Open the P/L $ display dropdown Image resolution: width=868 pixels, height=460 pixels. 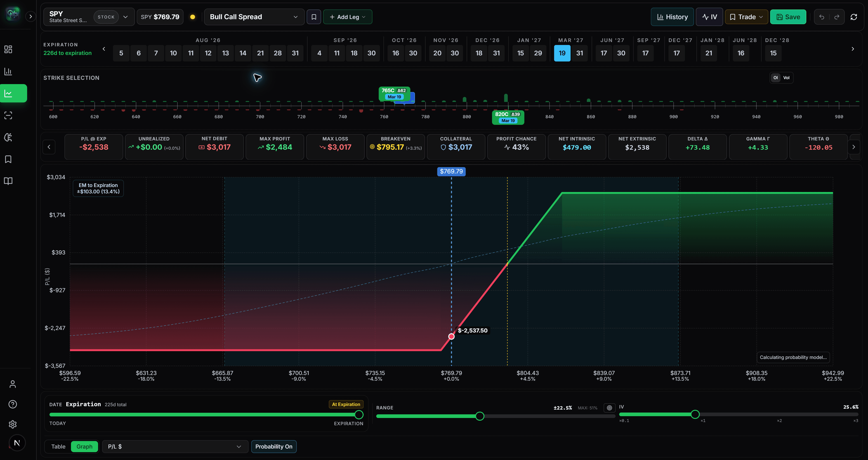[175, 446]
